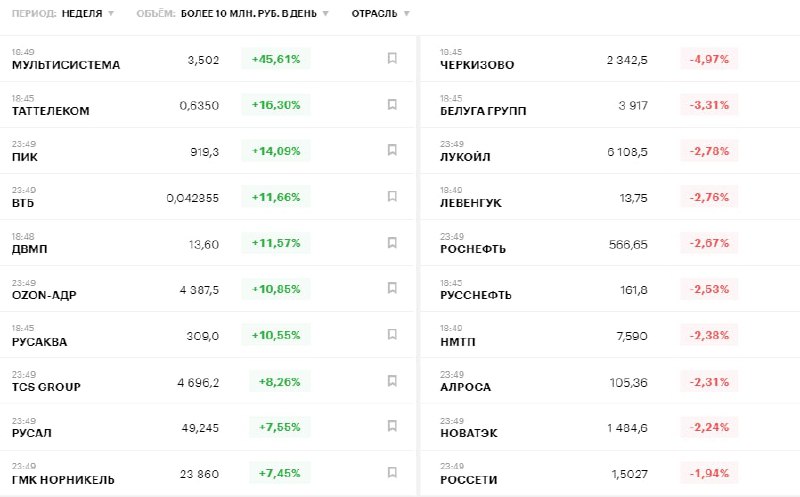This screenshot has width=800, height=497.
Task: Add ВТБ to bookmarks
Action: point(392,196)
